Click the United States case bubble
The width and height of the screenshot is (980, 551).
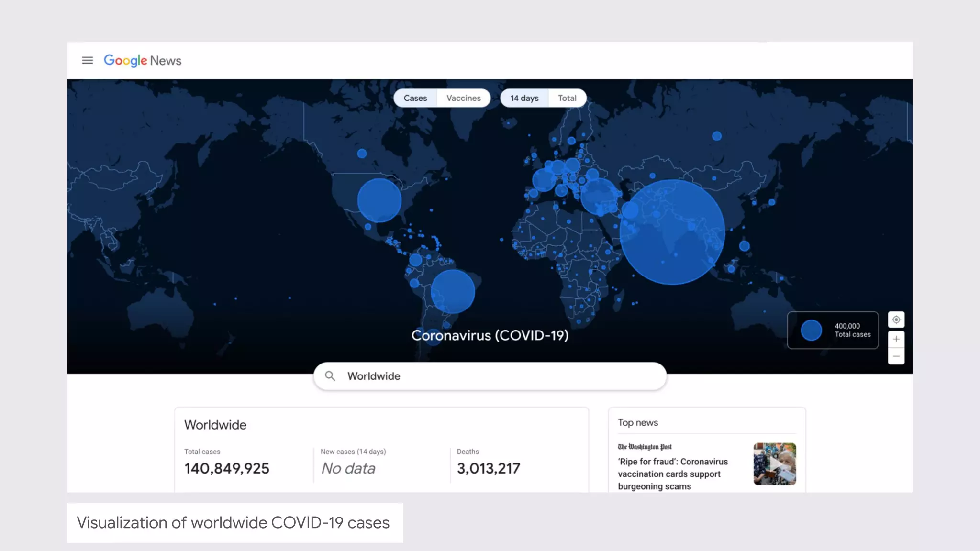tap(379, 200)
